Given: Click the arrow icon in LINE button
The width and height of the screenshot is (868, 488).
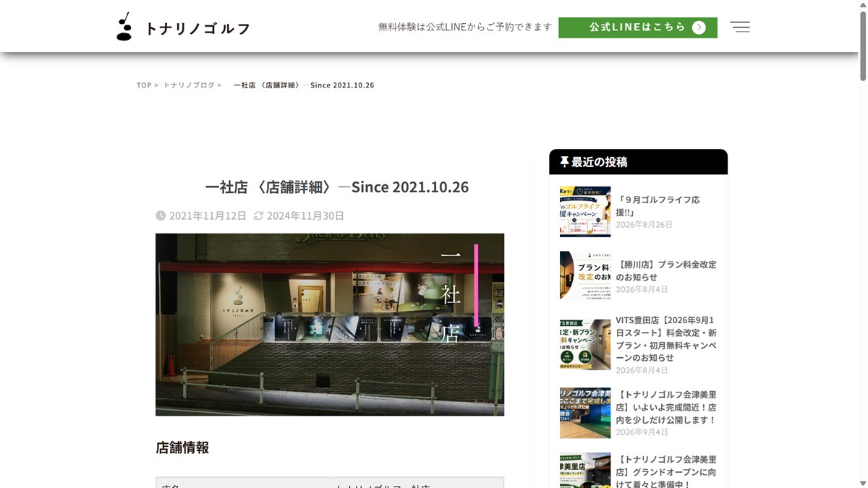Looking at the screenshot, I should [x=699, y=27].
